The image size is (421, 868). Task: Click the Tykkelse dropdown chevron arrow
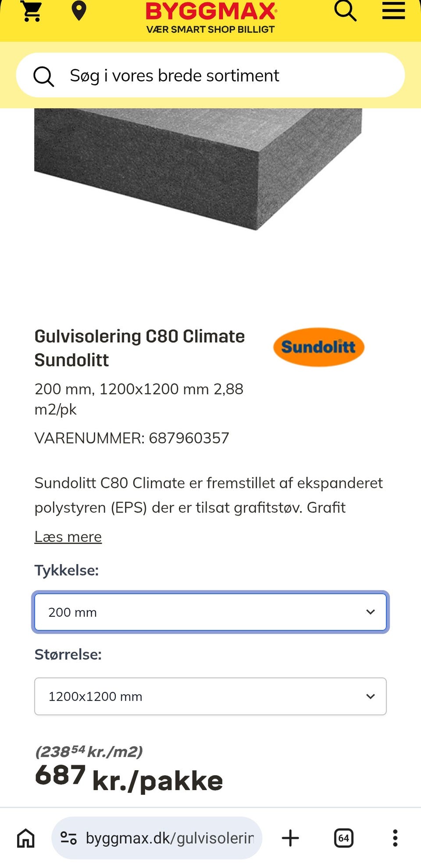pyautogui.click(x=371, y=612)
